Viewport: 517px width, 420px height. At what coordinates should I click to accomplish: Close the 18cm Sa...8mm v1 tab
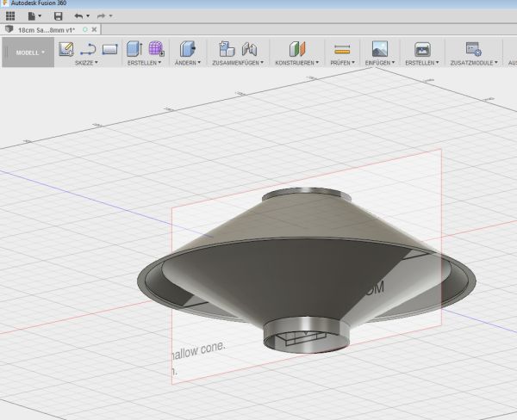point(95,29)
